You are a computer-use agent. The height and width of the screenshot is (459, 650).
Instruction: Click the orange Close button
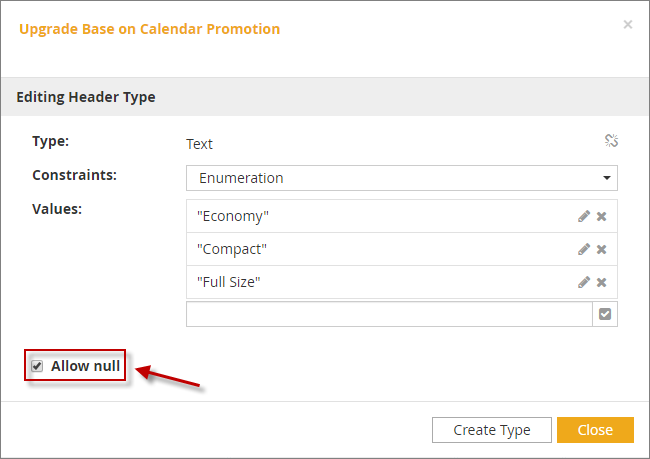[x=595, y=430]
